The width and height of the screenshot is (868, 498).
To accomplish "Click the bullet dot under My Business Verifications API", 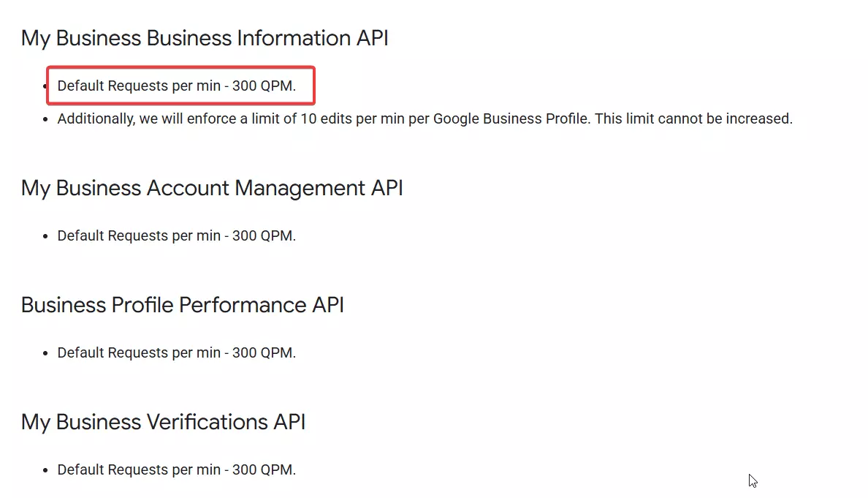I will [x=45, y=470].
